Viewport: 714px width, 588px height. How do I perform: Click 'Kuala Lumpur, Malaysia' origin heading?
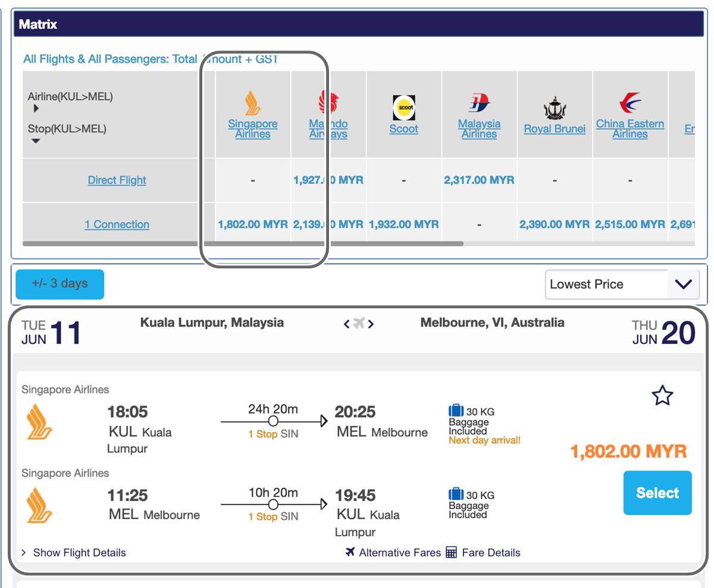tap(212, 323)
